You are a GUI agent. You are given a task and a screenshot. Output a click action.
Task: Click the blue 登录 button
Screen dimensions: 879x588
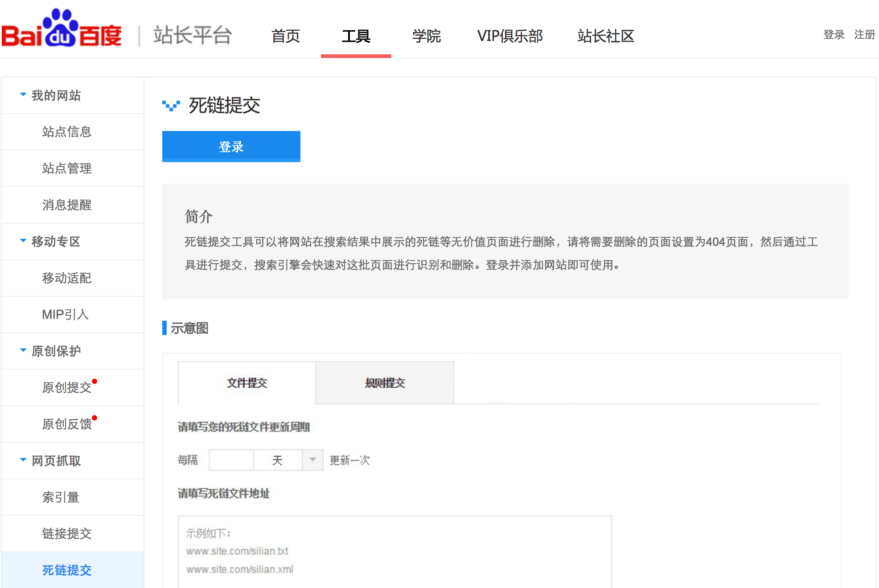pos(231,147)
